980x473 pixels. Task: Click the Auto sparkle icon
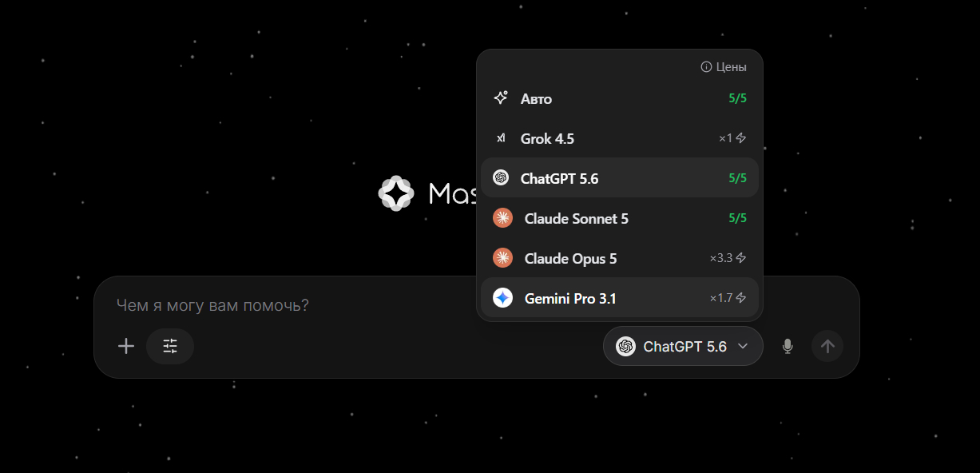coord(501,98)
